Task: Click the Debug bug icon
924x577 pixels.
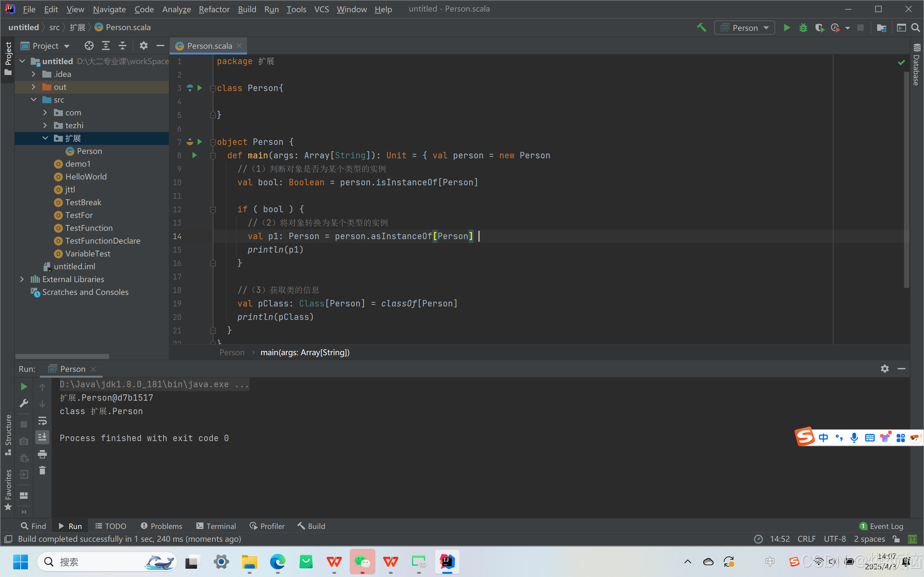Action: click(x=803, y=28)
